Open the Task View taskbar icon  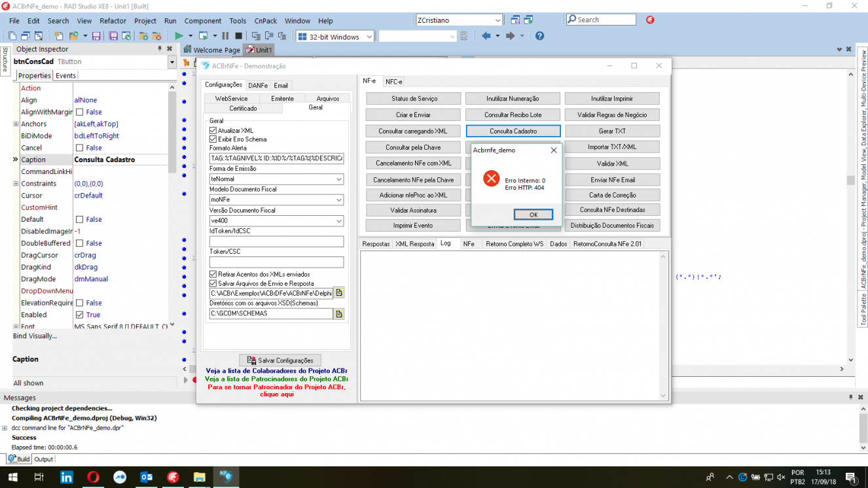[39, 477]
